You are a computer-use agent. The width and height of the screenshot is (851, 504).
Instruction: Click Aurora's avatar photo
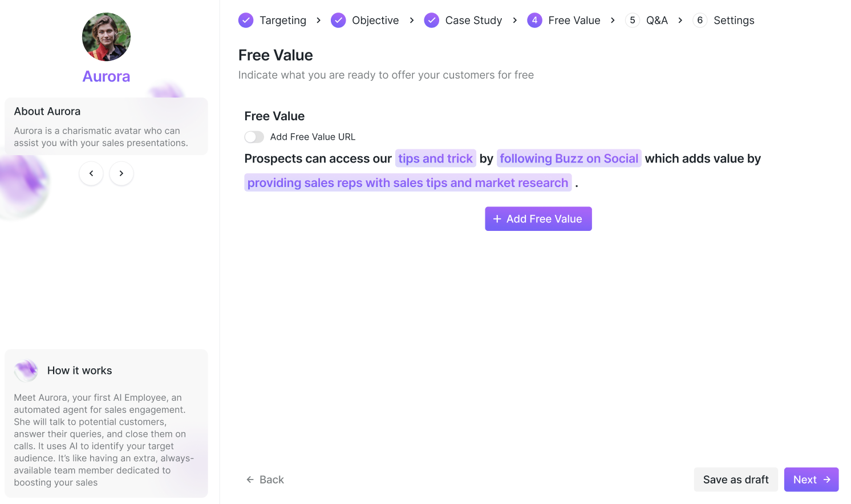pyautogui.click(x=106, y=37)
